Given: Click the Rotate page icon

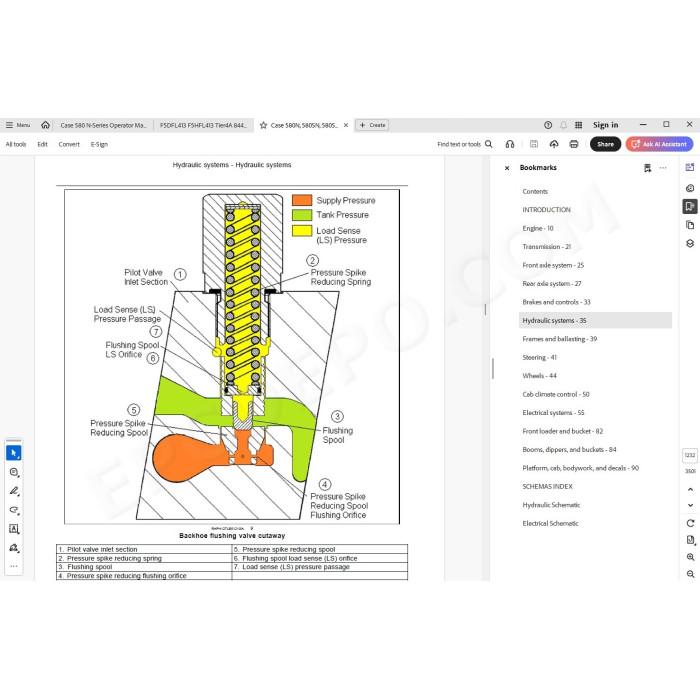Looking at the screenshot, I should coord(690,523).
